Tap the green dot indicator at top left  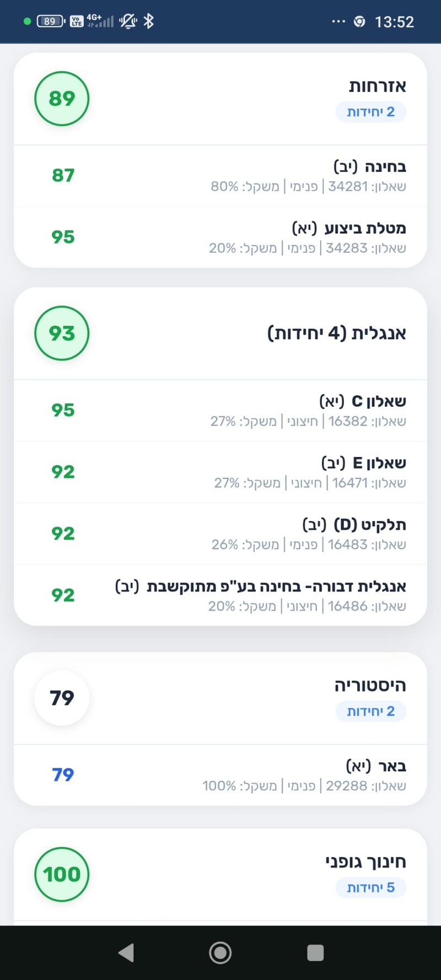25,21
